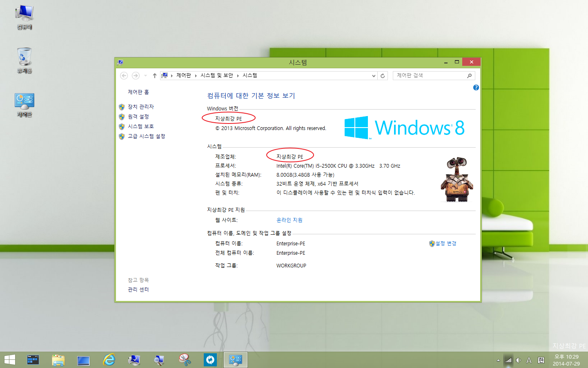This screenshot has height=368, width=588.
Task: Maximize the 시스템 window
Action: 457,62
